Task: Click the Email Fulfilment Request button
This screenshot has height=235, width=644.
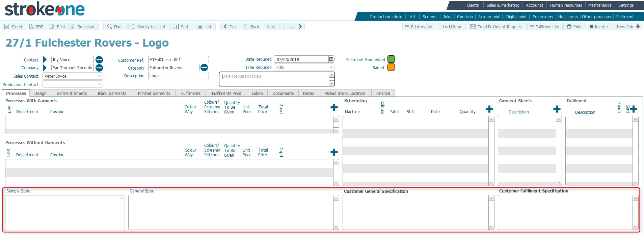Action: [x=497, y=27]
